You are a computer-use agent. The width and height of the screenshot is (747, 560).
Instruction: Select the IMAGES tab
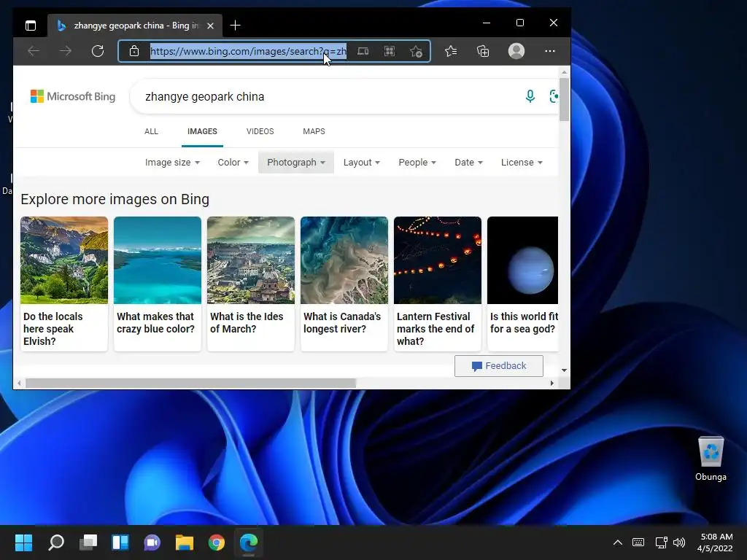(202, 131)
